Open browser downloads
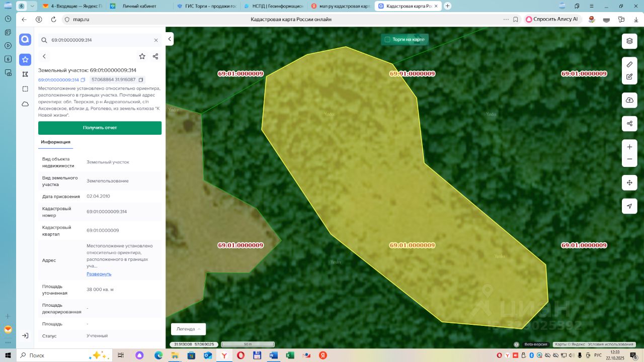 (x=635, y=19)
